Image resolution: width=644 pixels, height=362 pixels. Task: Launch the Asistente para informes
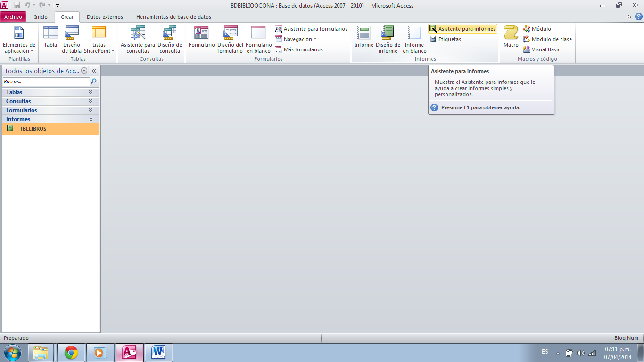462,28
